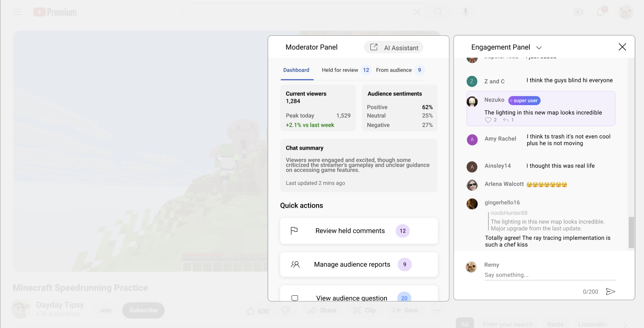Send the chat message with the arrow icon
Image resolution: width=644 pixels, height=328 pixels.
[x=610, y=291]
